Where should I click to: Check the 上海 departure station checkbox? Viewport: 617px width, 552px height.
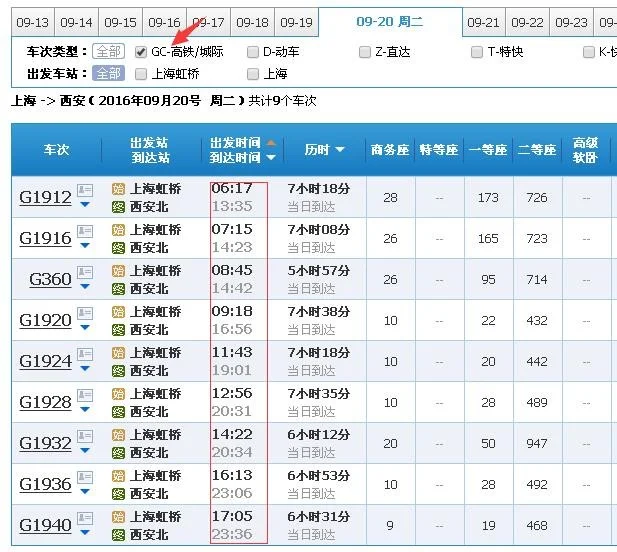[x=253, y=74]
